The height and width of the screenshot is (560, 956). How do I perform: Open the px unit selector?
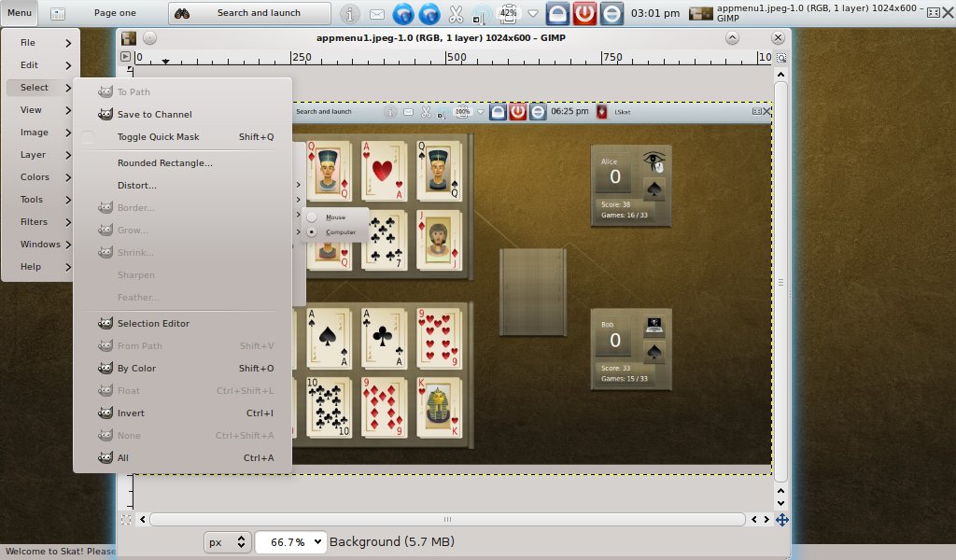(x=227, y=541)
